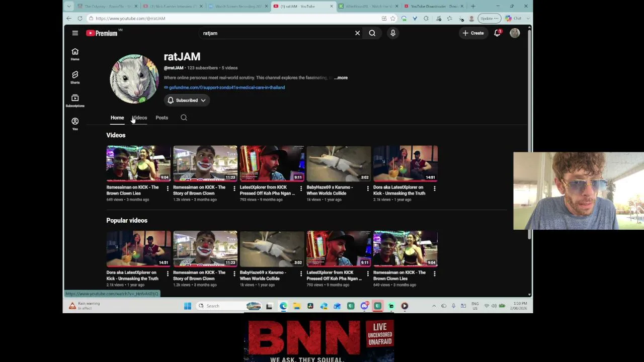Open the browser tab list dropdown arrow

(69, 7)
